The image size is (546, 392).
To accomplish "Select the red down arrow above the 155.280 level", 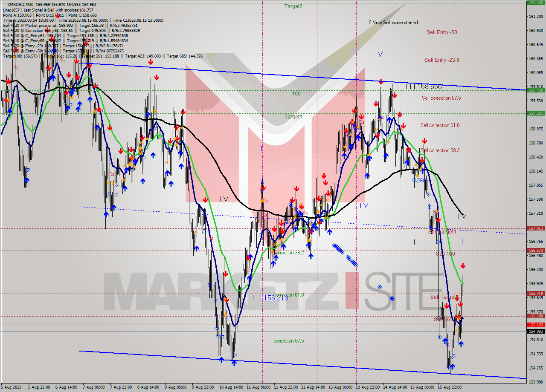I will [x=460, y=304].
